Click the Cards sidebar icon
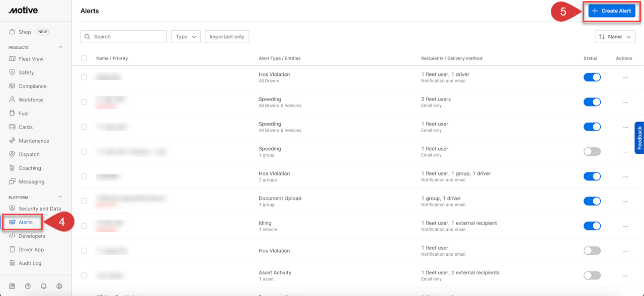This screenshot has height=296, width=644. click(x=13, y=127)
